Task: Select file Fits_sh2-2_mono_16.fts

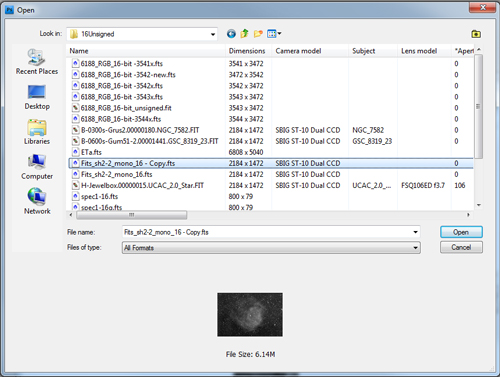Action: pyautogui.click(x=116, y=174)
